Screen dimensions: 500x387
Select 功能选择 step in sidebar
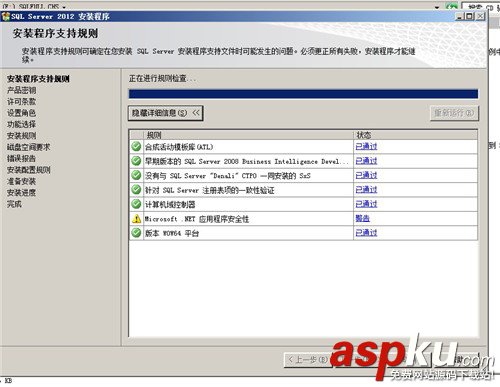click(x=21, y=124)
